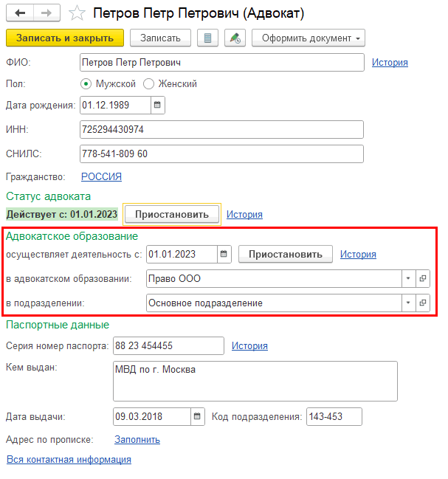Click into the ИНН input field
448x479 pixels.
coord(221,129)
